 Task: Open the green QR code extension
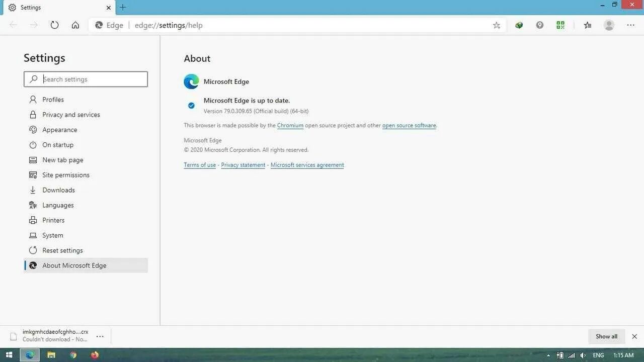560,25
